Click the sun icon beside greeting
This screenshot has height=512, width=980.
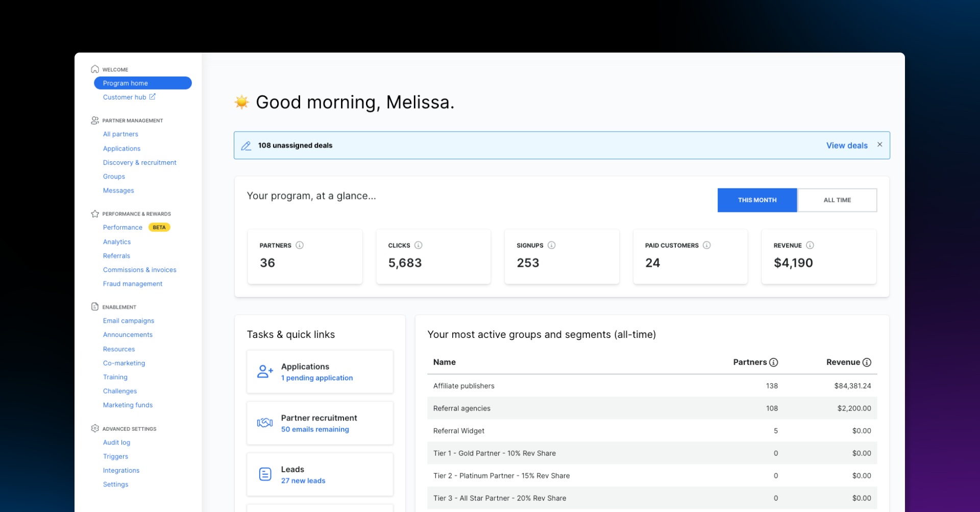[242, 102]
